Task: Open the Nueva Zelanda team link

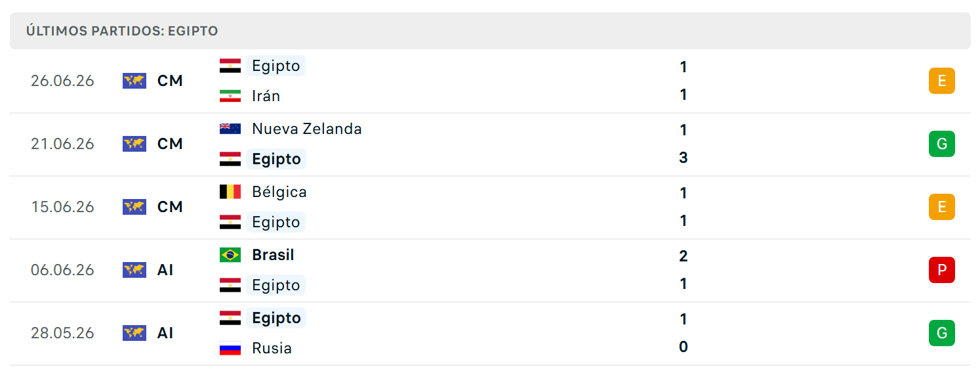Action: coord(307,129)
